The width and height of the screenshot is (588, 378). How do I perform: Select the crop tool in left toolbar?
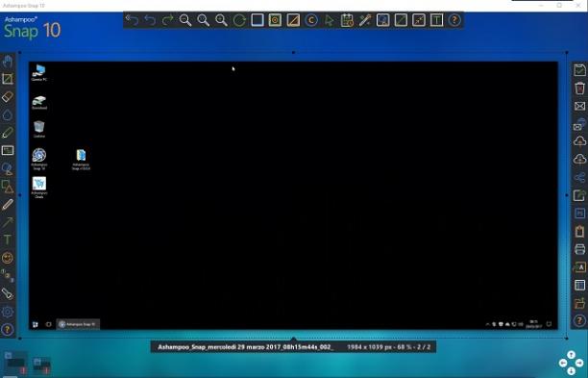coord(8,79)
